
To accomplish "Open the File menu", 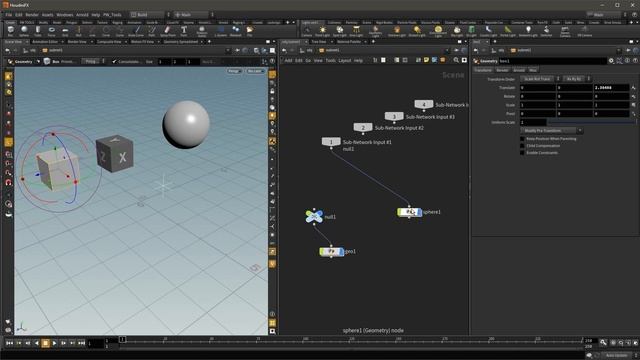I will [x=9, y=15].
